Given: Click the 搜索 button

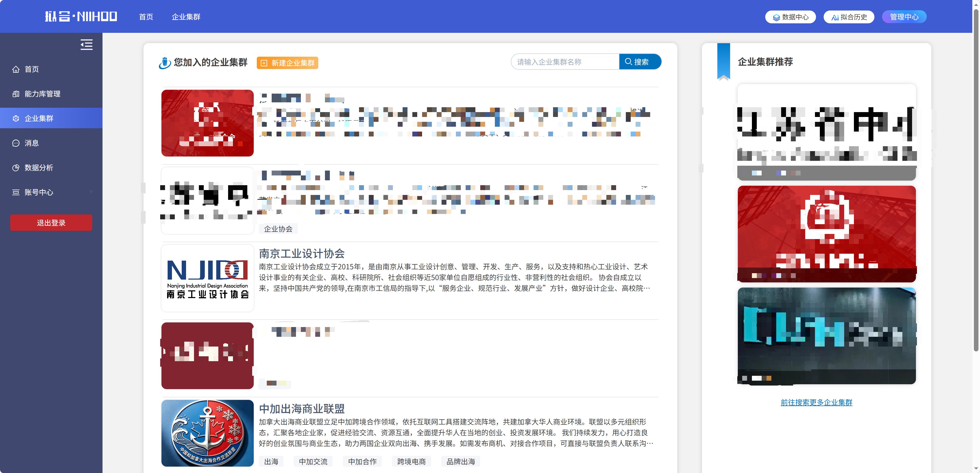Looking at the screenshot, I should [640, 62].
